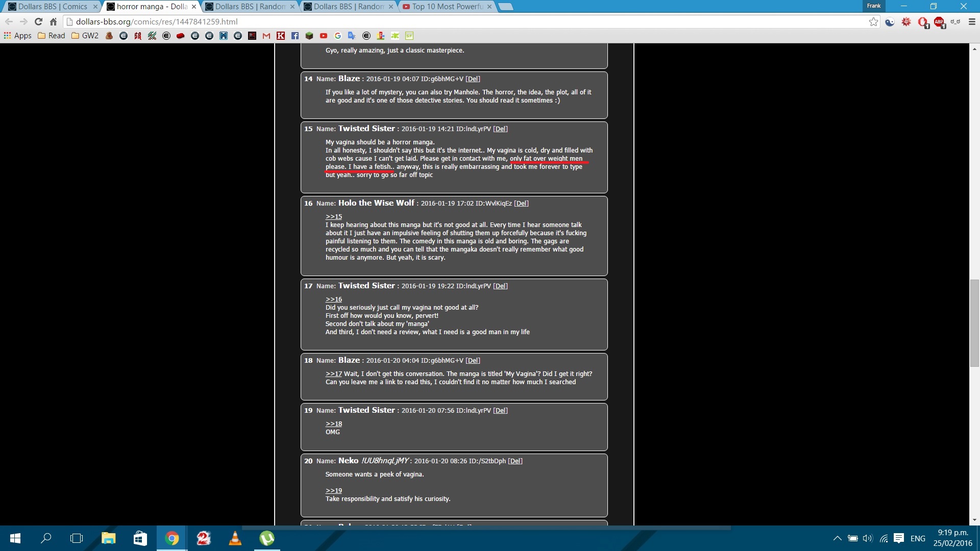Open uTorrent from the taskbar

click(267, 538)
